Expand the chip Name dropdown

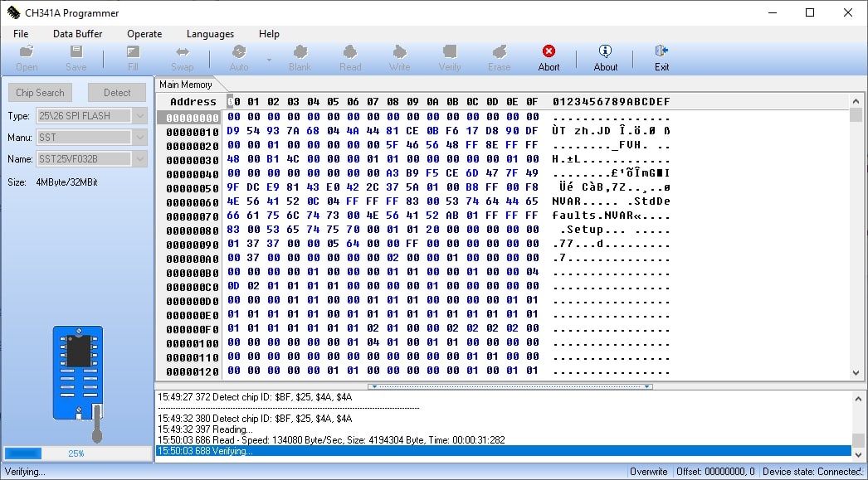click(139, 159)
